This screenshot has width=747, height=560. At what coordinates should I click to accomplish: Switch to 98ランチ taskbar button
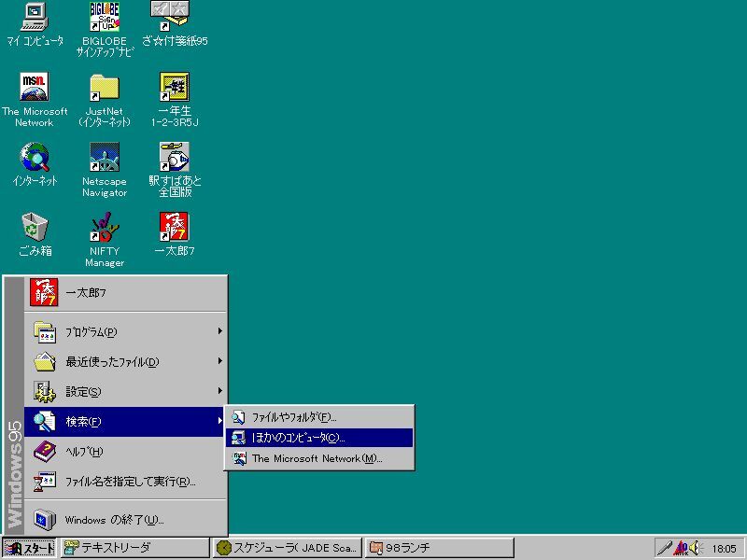(440, 548)
